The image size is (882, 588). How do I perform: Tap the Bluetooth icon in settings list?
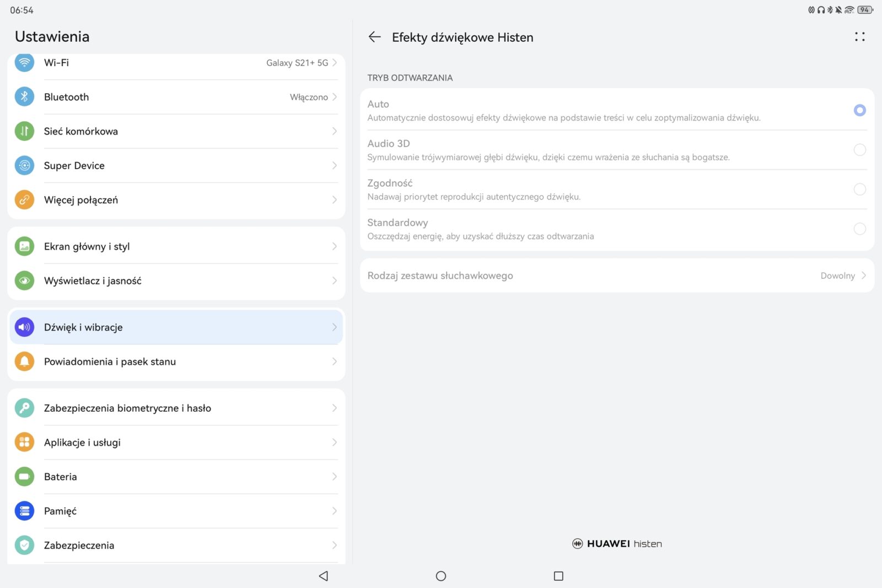coord(24,97)
